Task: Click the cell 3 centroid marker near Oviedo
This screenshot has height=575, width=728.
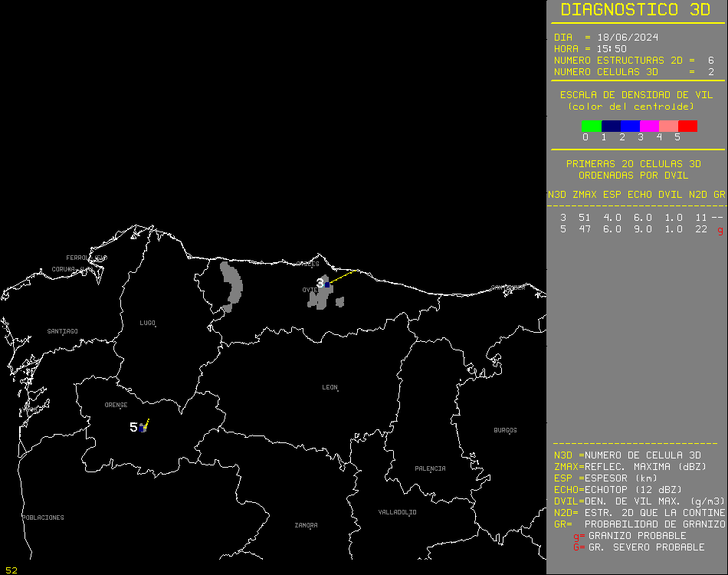Action: (327, 284)
